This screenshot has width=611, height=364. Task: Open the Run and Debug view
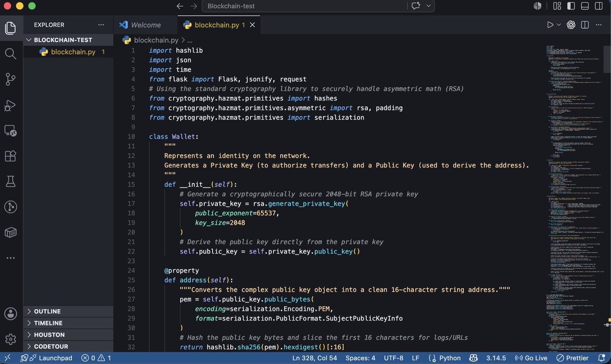coord(11,105)
